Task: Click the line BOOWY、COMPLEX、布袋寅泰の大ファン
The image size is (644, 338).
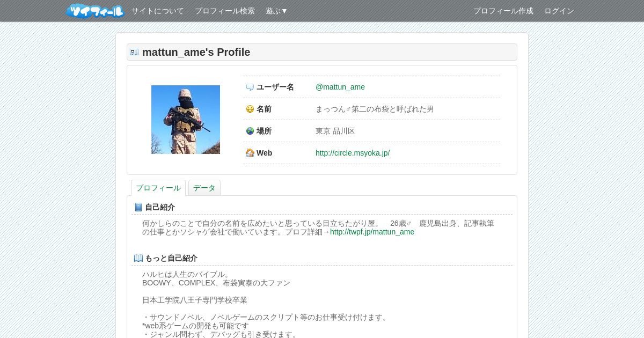Action: click(x=216, y=283)
